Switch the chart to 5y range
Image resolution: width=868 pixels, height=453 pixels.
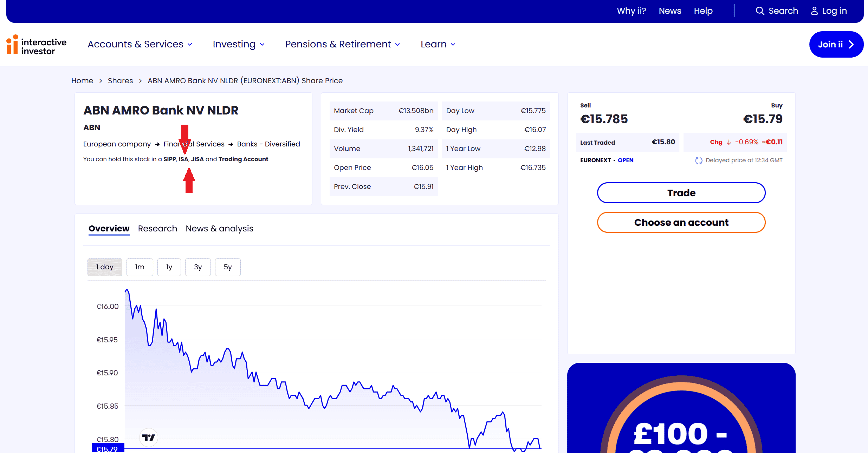pos(227,267)
